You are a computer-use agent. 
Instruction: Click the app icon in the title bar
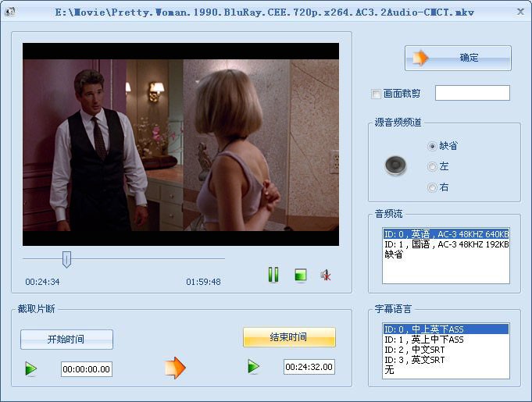10,12
